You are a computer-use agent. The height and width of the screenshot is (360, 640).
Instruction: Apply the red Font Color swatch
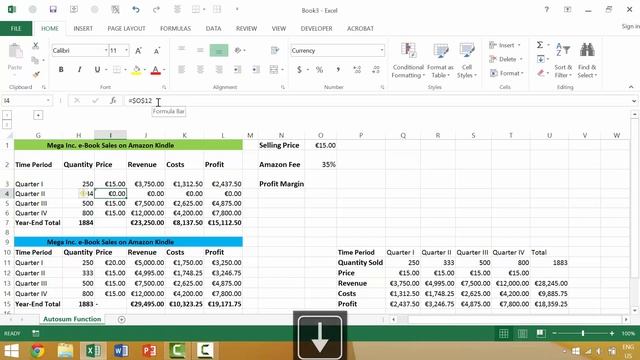coord(155,70)
